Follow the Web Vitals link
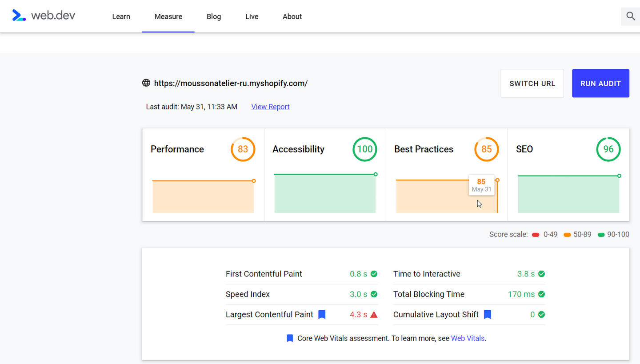The height and width of the screenshot is (364, 640). click(x=468, y=338)
